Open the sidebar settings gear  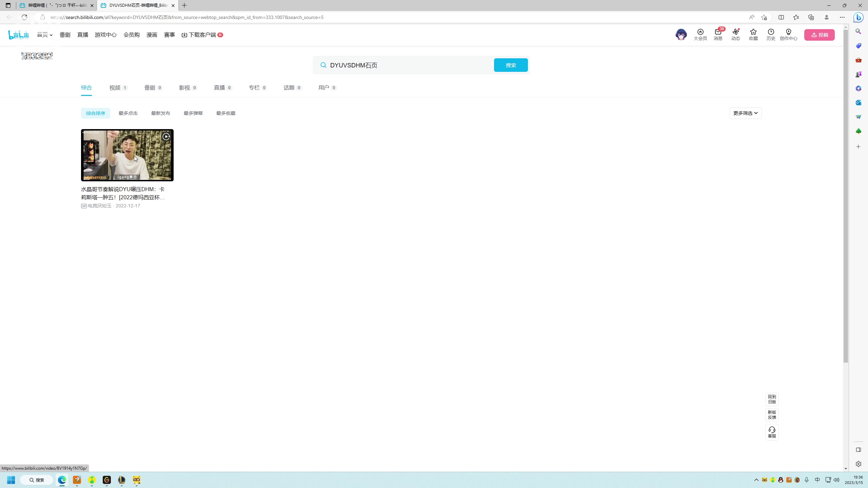pos(859,464)
